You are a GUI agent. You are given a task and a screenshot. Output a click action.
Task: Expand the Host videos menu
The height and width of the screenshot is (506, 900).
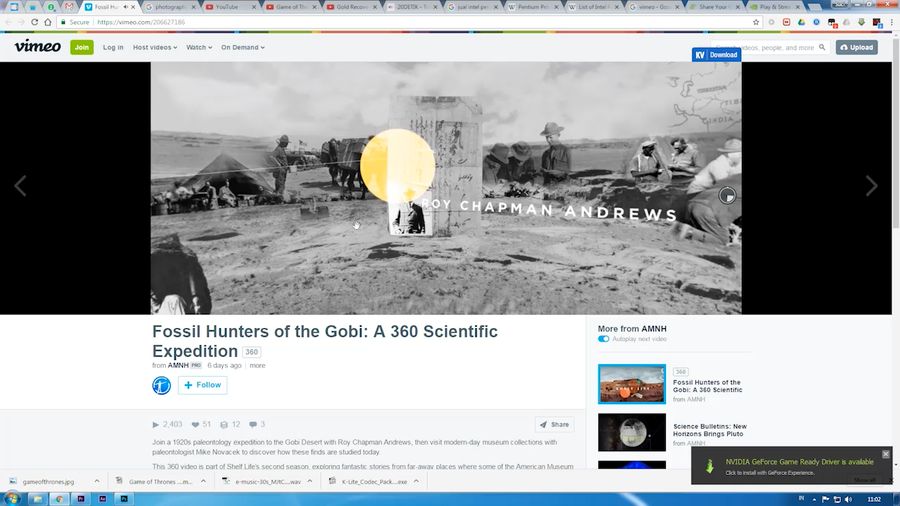click(x=155, y=48)
